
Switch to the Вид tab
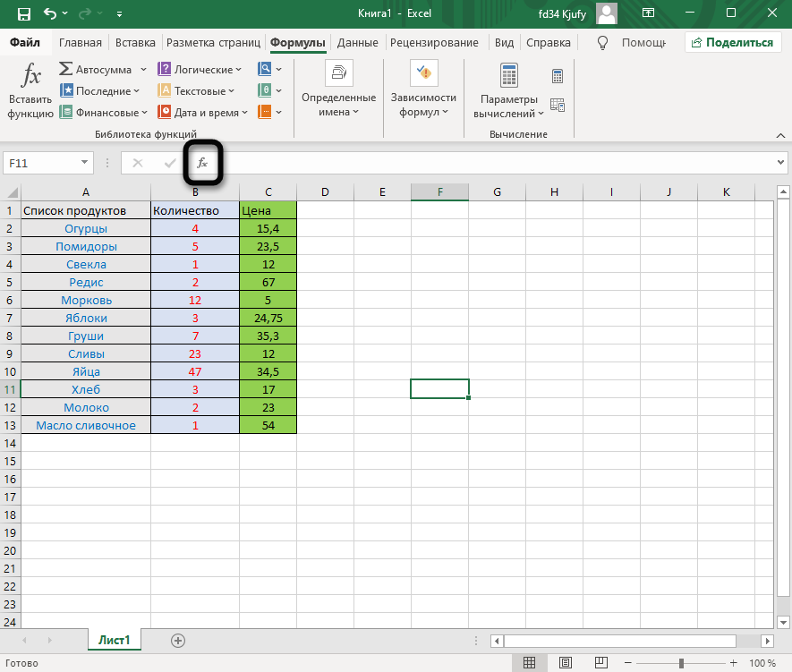point(504,42)
